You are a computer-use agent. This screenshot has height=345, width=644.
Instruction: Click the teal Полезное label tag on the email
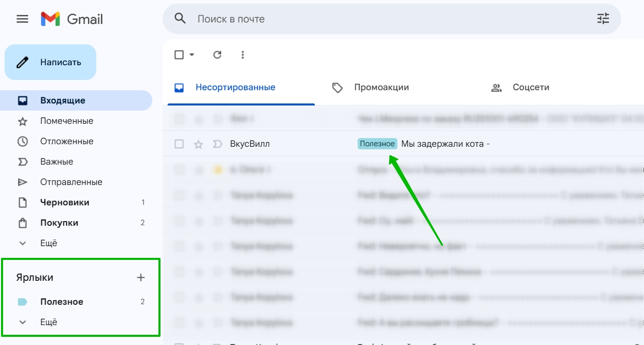coord(377,144)
